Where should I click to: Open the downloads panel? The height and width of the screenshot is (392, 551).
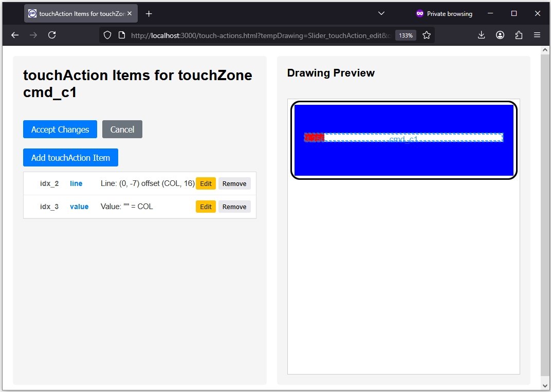(481, 35)
